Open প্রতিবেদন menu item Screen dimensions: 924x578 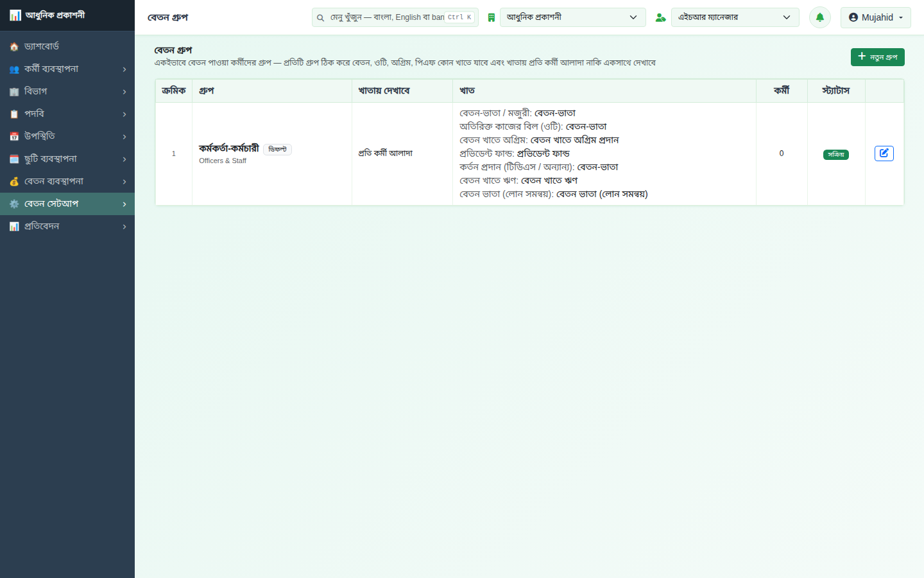tap(67, 226)
